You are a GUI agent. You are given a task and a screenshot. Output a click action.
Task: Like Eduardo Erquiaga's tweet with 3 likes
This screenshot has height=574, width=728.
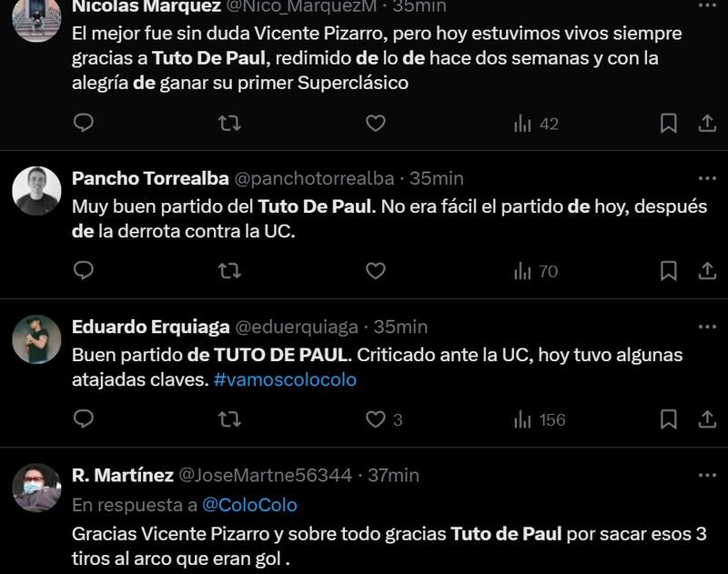(375, 419)
